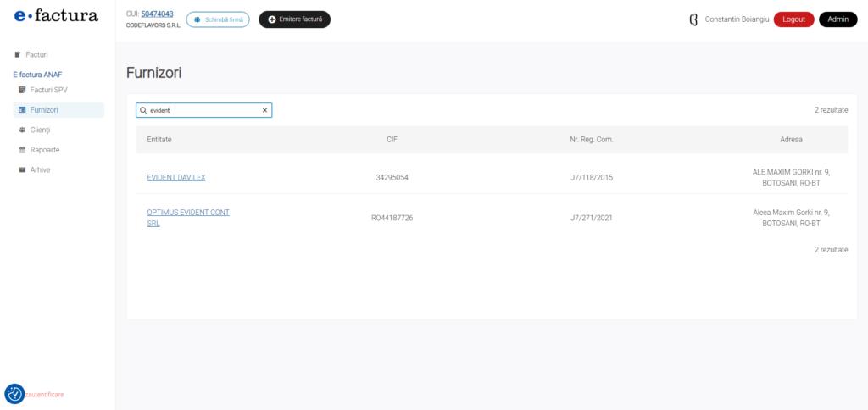This screenshot has height=410, width=868.
Task: Click the Facturi SPV sidebar icon
Action: coord(22,90)
